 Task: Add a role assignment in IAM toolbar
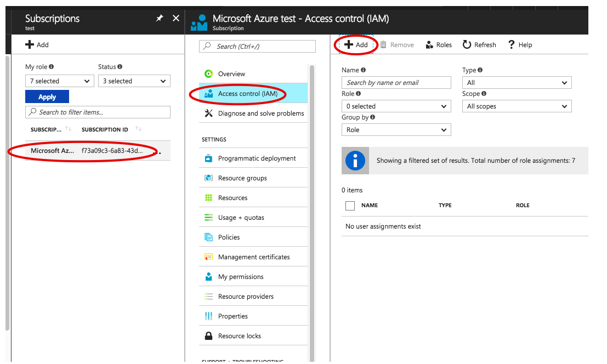(356, 44)
